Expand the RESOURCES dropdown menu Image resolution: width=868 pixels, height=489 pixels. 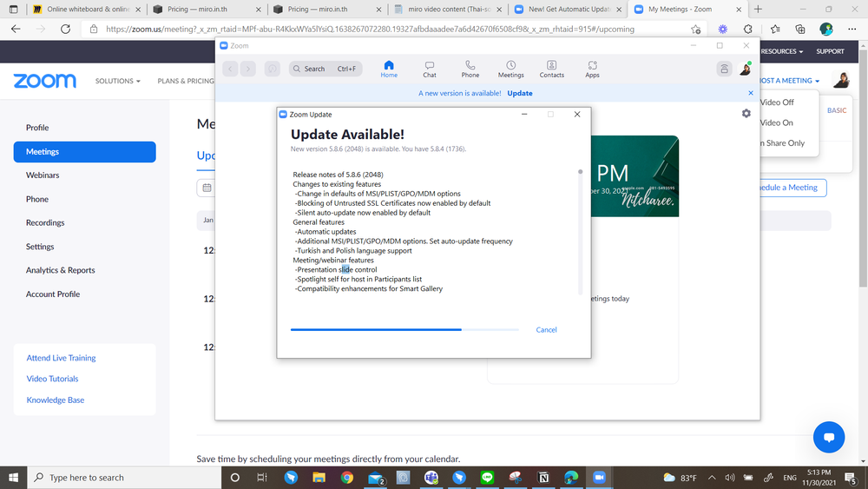(782, 51)
